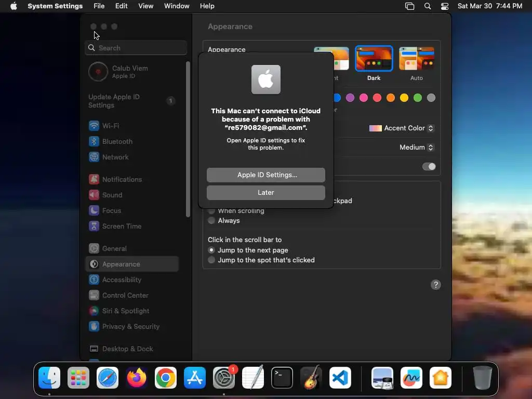Open Freeform from the Dock
This screenshot has width=532, height=399.
[411, 378]
